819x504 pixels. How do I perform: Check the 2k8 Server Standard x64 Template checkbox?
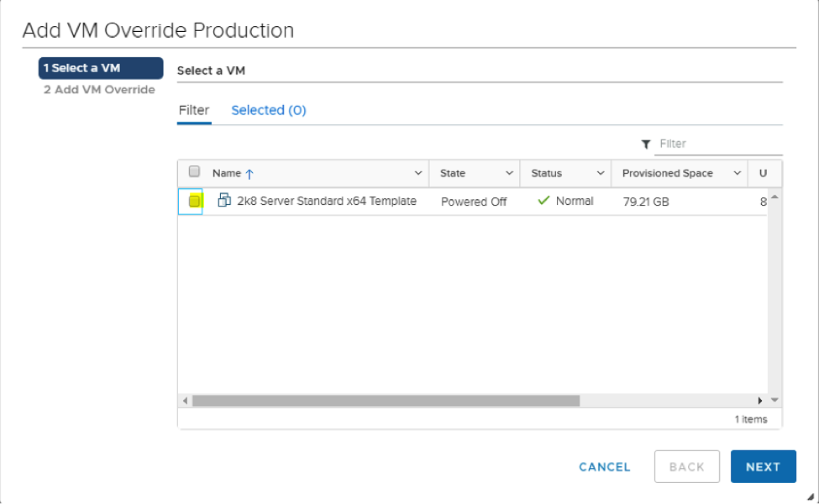[x=194, y=202]
